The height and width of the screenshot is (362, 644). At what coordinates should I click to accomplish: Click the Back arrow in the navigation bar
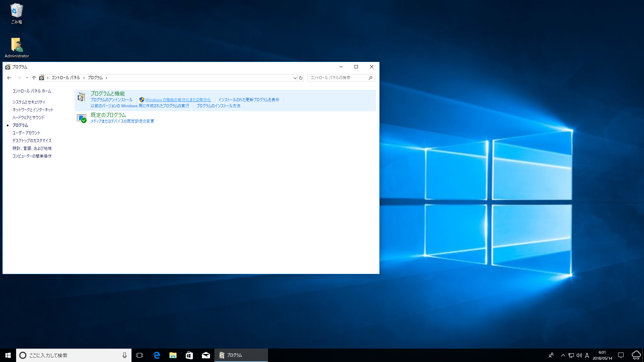tap(9, 78)
